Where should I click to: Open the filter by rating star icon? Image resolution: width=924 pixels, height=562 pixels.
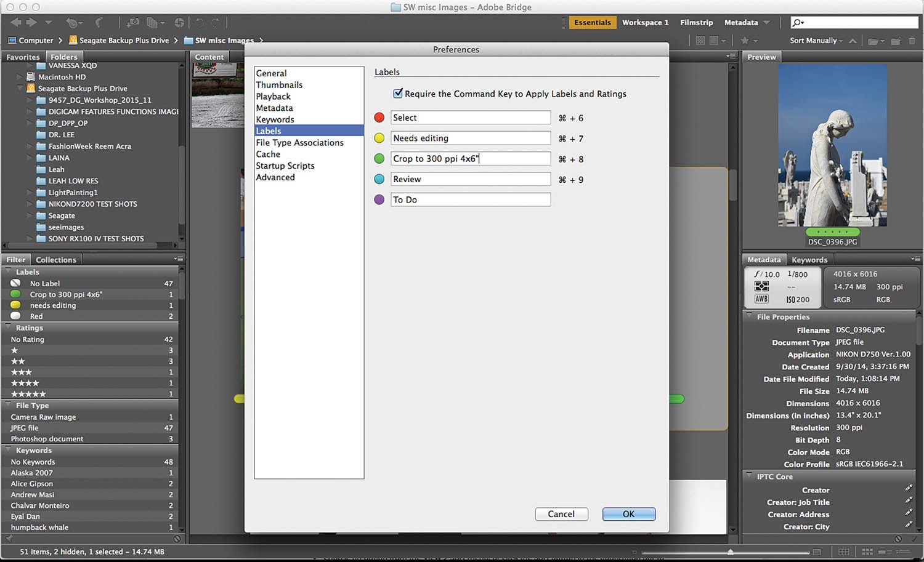point(747,41)
